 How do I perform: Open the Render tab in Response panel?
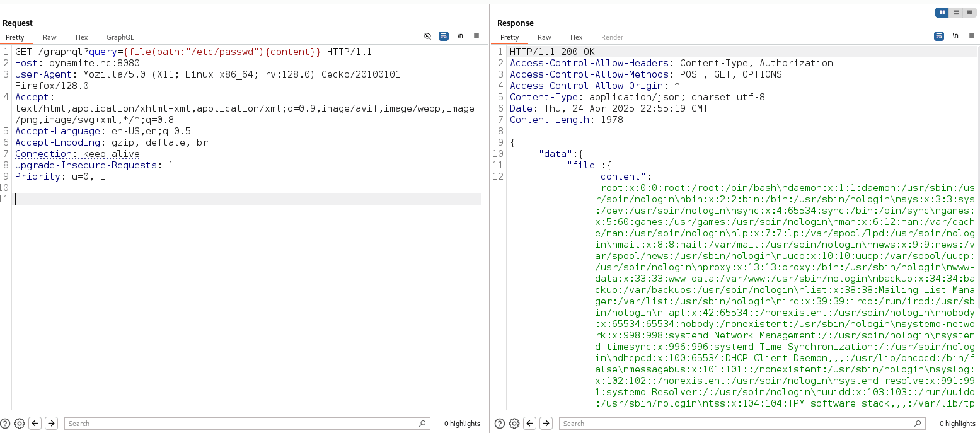tap(613, 37)
